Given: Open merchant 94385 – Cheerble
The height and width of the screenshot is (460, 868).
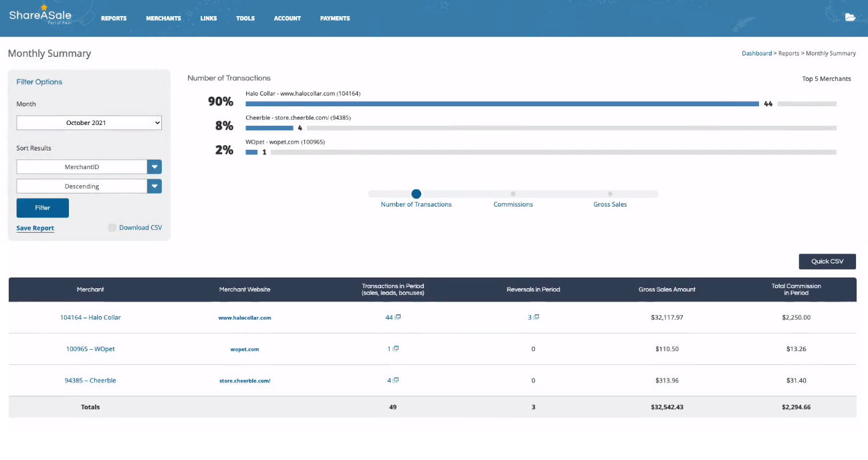Looking at the screenshot, I should [90, 380].
